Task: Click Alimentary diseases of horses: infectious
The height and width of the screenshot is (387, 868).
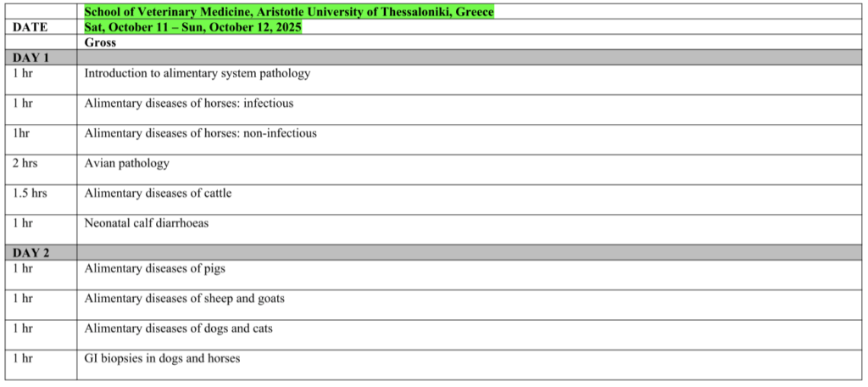Action: pos(189,104)
